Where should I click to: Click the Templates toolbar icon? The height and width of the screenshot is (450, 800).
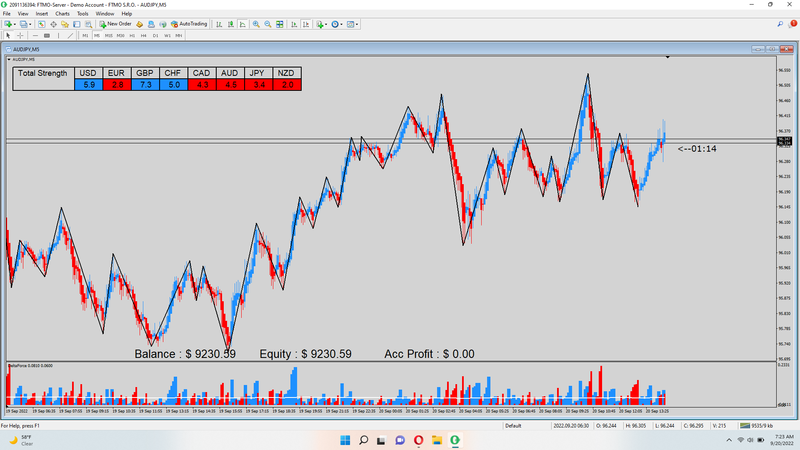tap(350, 24)
